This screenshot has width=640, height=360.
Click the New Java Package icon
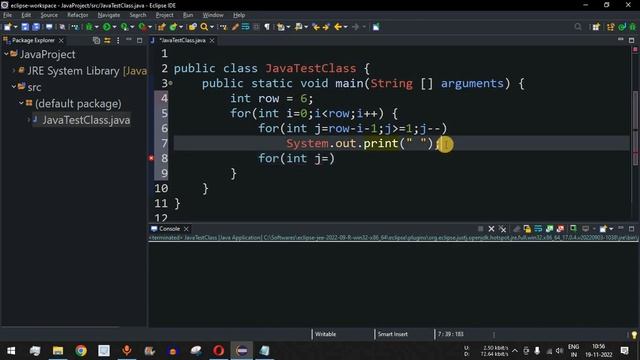tap(162, 27)
